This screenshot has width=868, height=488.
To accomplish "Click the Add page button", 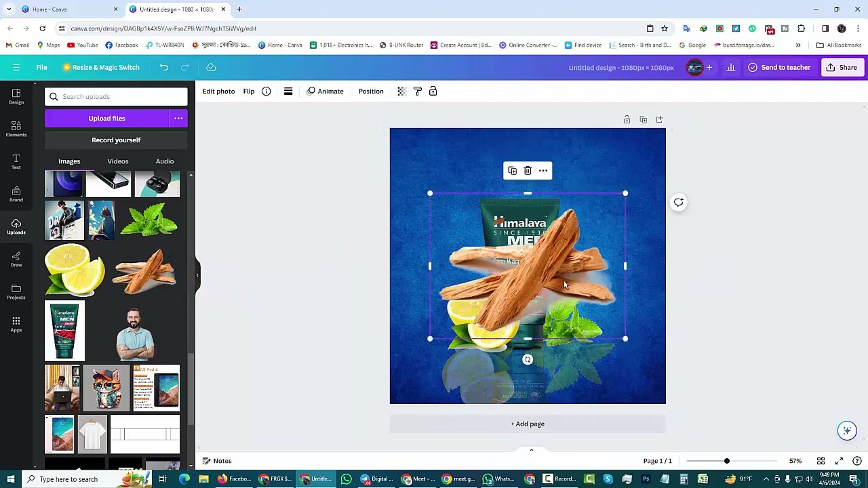I will pyautogui.click(x=528, y=424).
